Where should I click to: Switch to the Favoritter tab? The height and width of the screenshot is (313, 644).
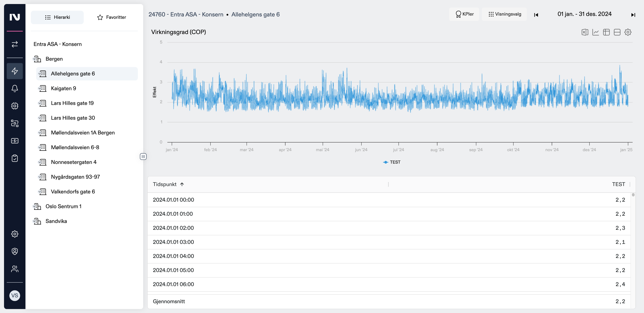(x=111, y=17)
